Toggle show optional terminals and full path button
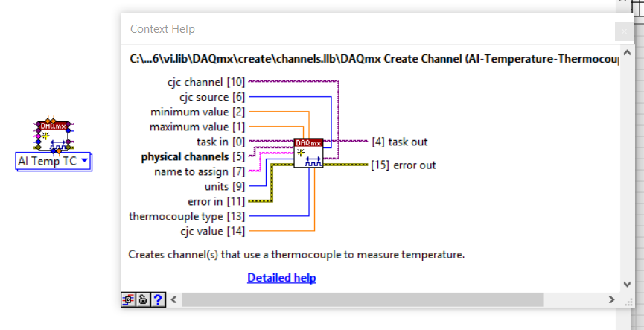Screen dimensions: 644x330 (128, 299)
